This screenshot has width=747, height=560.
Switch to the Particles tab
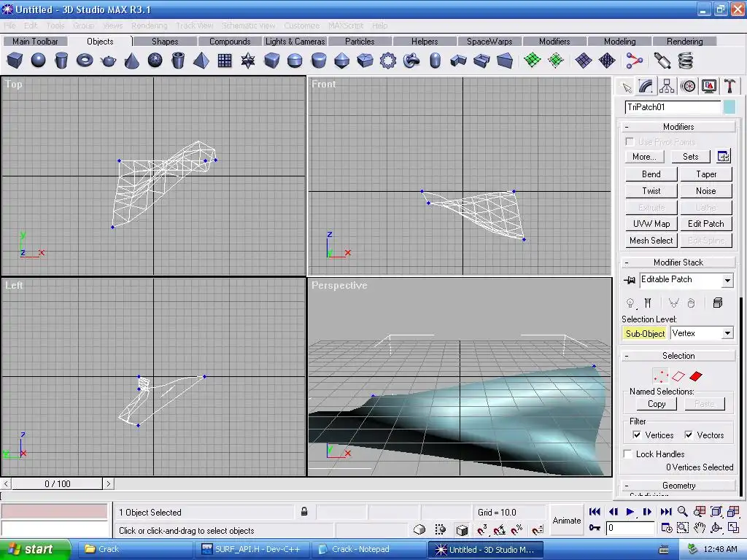coord(360,42)
